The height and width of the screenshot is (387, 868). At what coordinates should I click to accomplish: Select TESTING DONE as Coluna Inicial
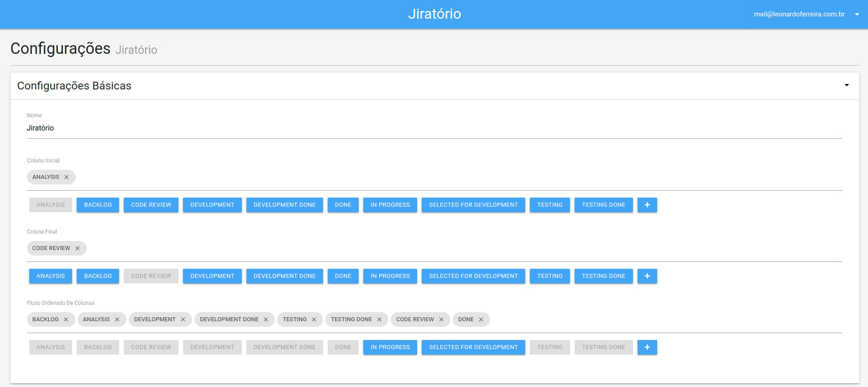tap(604, 205)
